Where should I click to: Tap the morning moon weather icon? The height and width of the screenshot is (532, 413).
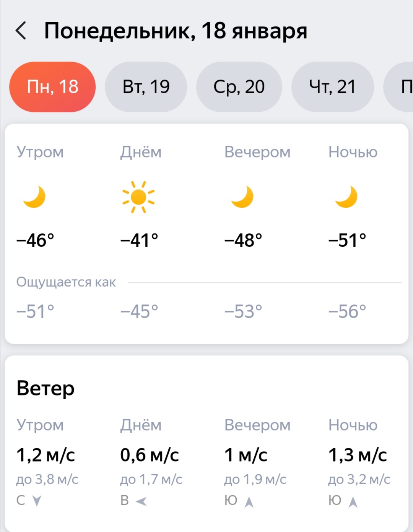click(34, 197)
